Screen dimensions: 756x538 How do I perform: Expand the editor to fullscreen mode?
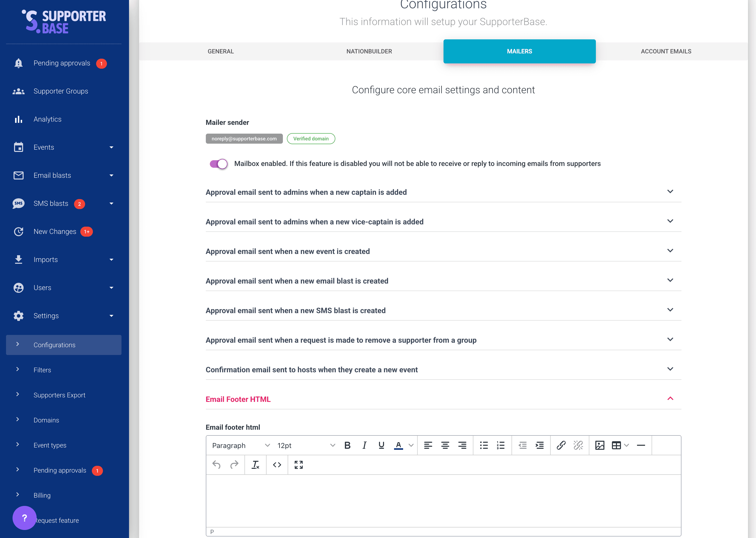click(298, 465)
